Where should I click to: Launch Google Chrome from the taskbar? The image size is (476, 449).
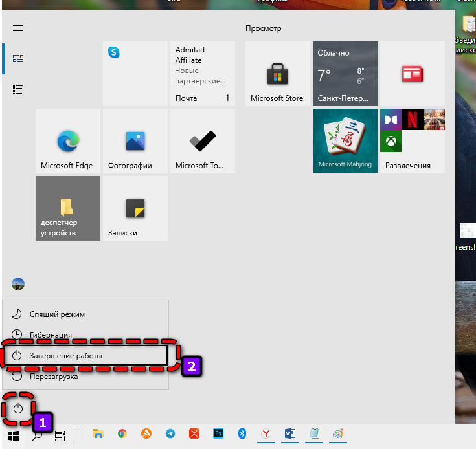122,434
